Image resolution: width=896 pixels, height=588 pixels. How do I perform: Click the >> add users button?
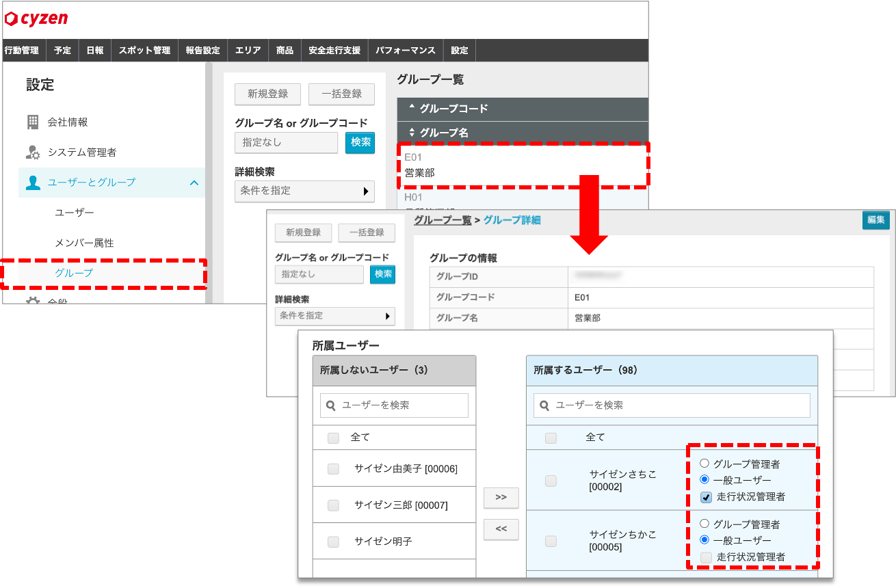[x=501, y=498]
